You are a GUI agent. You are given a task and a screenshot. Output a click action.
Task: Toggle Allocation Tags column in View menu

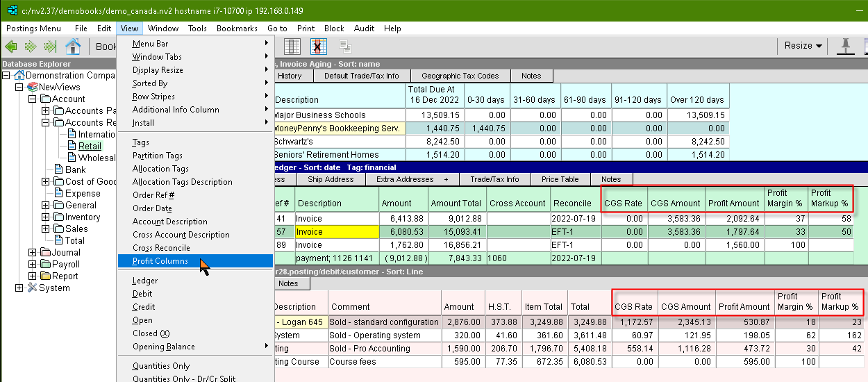pos(160,169)
